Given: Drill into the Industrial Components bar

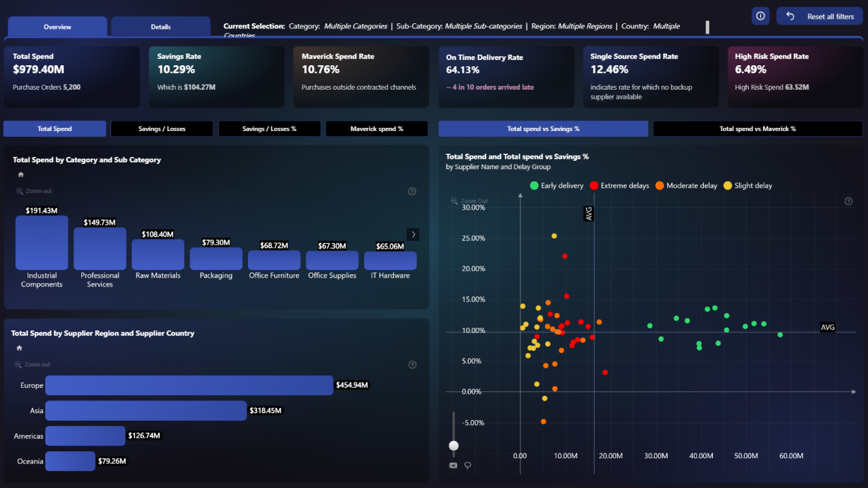Looking at the screenshot, I should [41, 243].
